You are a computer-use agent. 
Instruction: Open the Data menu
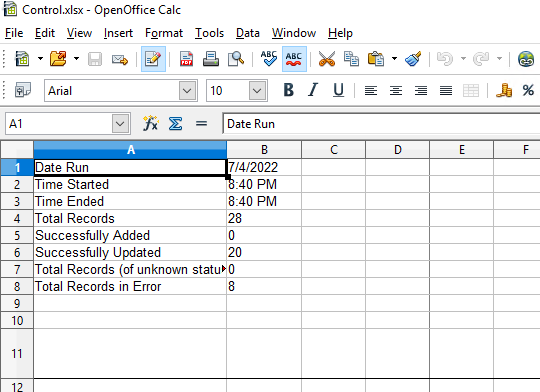click(x=248, y=33)
